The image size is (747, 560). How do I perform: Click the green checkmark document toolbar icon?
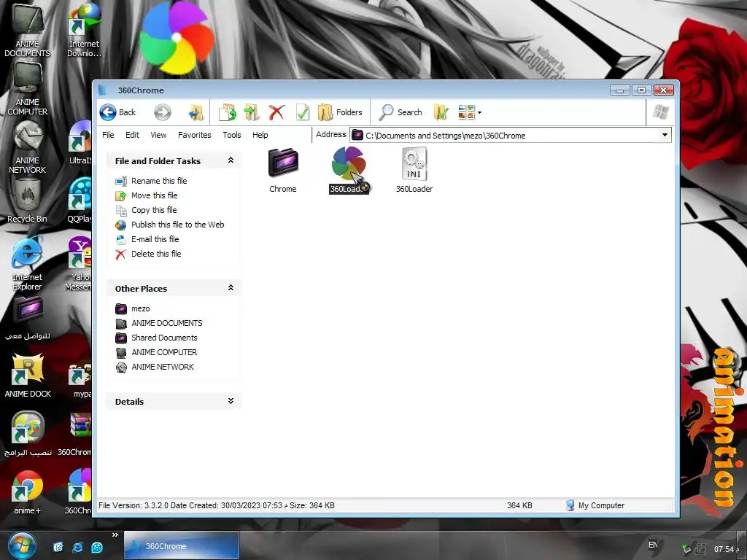[302, 112]
